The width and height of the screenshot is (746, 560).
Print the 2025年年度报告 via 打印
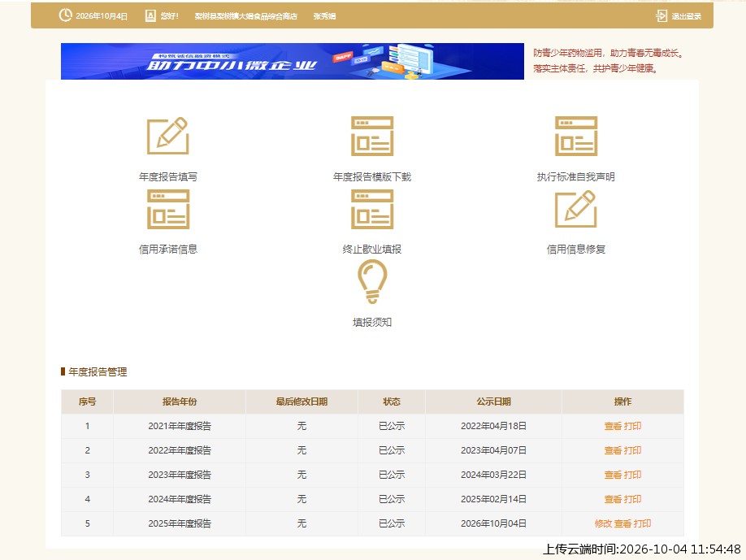(642, 523)
